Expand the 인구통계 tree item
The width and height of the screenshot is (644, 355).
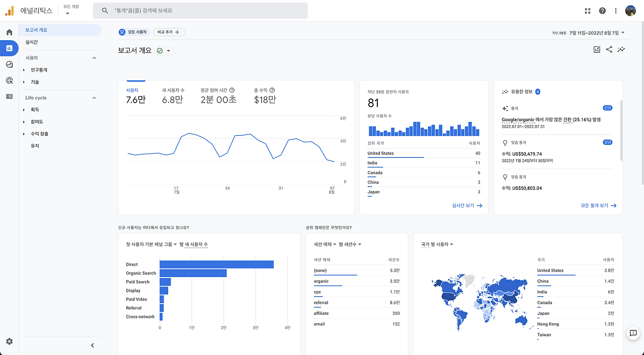tap(39, 70)
